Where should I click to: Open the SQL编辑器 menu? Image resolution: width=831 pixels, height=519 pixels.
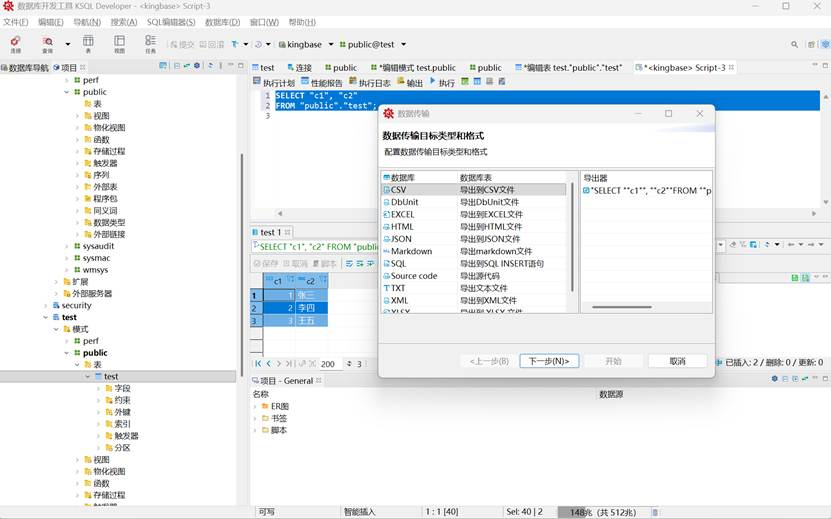(x=171, y=22)
